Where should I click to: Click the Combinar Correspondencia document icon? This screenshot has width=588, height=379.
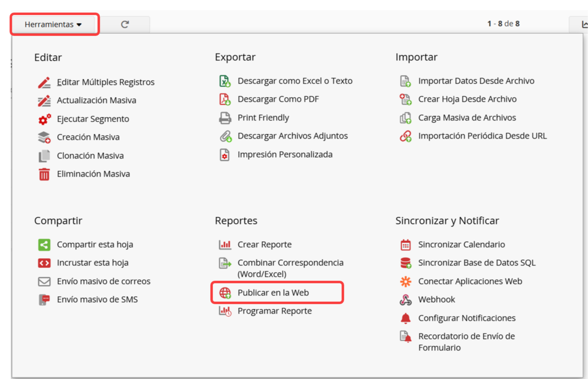[x=225, y=263]
